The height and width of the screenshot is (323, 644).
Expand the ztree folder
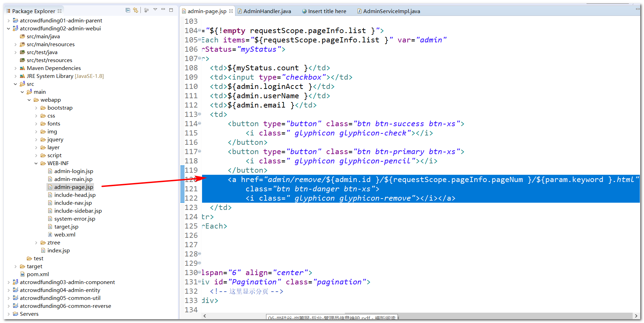tap(36, 243)
